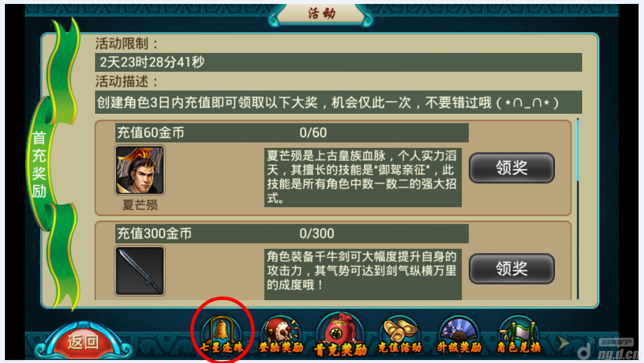Click the 充值60金币 progress bar
Image resolution: width=644 pixels, height=363 pixels.
(x=292, y=133)
